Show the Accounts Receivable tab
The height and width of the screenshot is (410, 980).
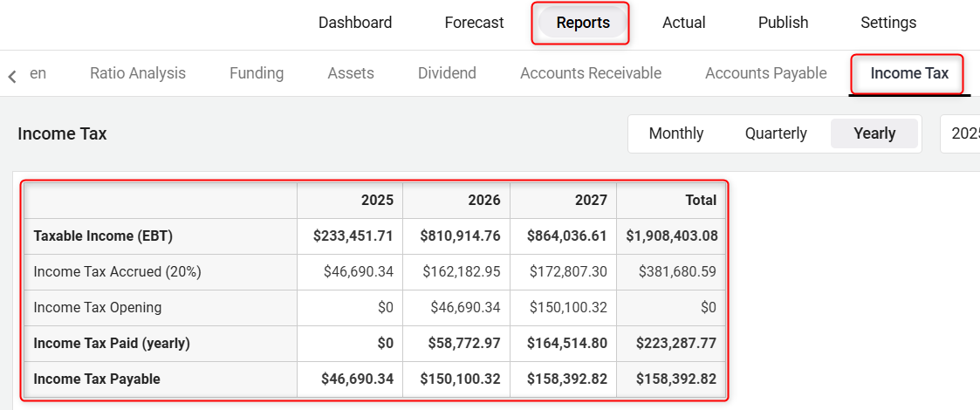tap(591, 73)
